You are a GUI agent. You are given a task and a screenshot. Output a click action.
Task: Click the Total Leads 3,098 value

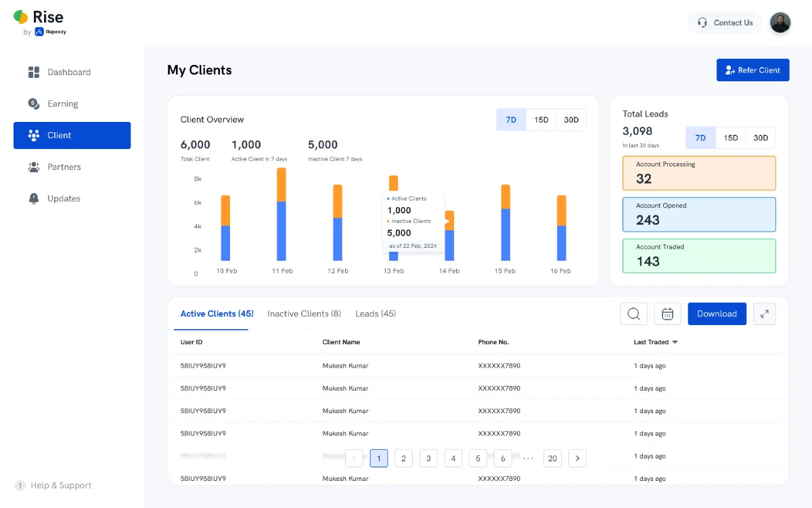click(637, 131)
